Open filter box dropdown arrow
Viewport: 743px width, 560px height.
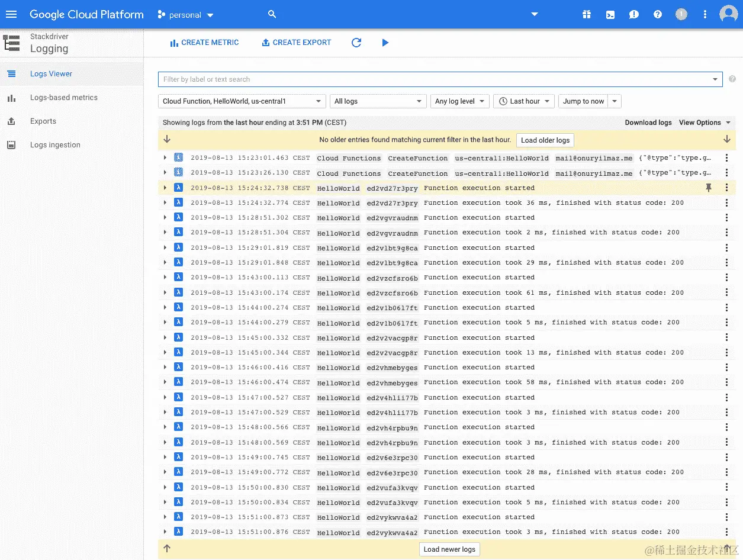tap(715, 79)
